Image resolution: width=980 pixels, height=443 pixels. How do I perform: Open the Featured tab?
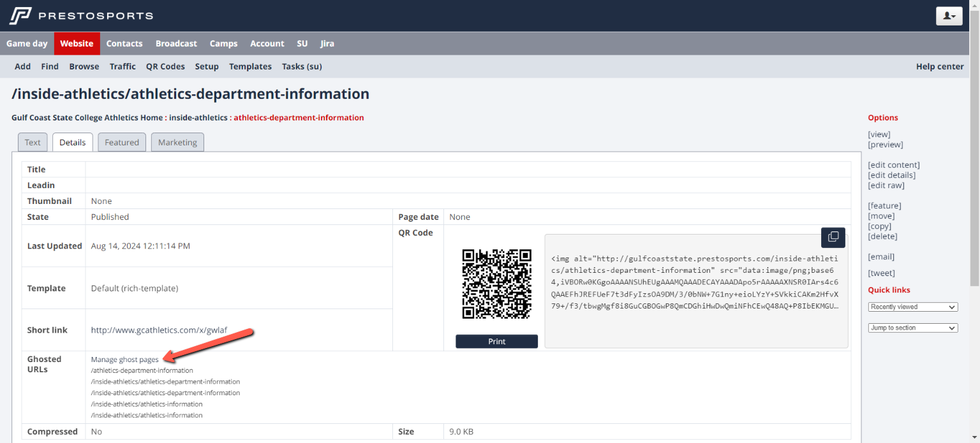pos(122,143)
